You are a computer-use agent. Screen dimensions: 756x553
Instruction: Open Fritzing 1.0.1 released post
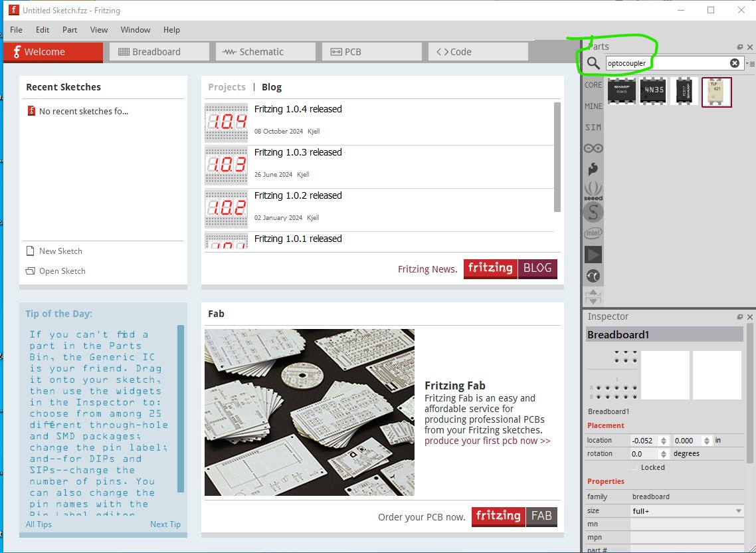pos(298,239)
